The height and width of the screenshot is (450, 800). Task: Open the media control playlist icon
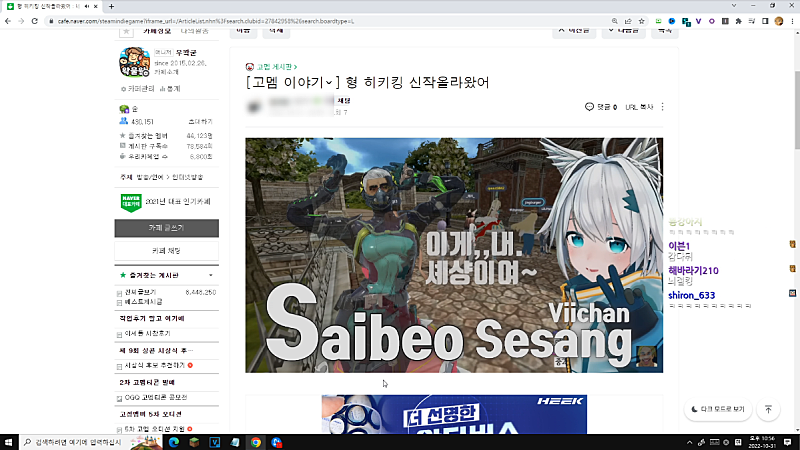(x=752, y=21)
